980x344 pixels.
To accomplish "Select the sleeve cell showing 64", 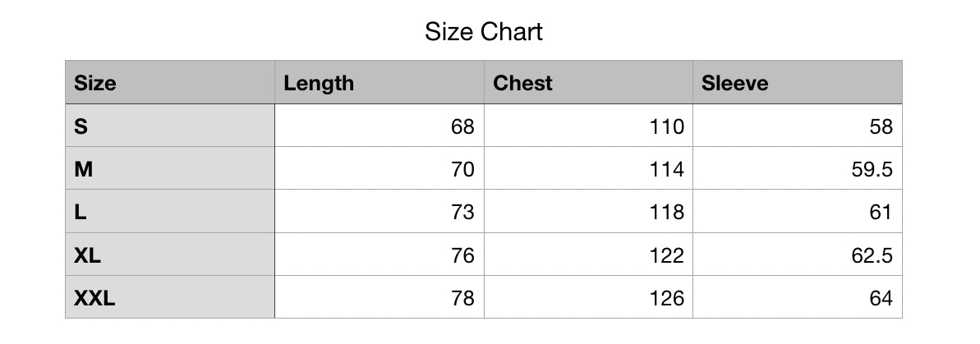I will click(x=881, y=298).
